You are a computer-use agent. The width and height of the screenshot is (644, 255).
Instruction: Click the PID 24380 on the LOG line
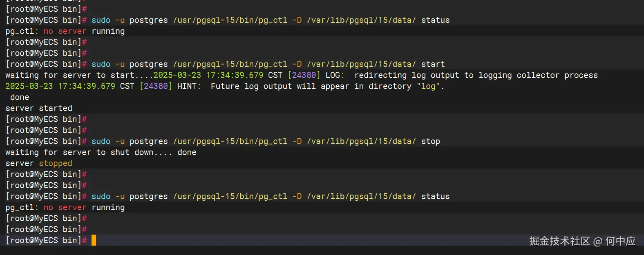click(304, 75)
